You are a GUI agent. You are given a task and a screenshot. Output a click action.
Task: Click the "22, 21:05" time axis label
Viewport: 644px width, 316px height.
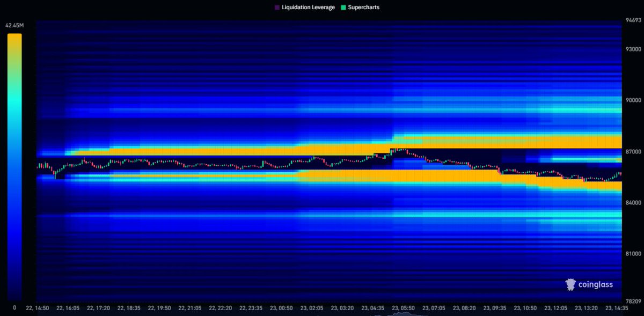click(190, 308)
